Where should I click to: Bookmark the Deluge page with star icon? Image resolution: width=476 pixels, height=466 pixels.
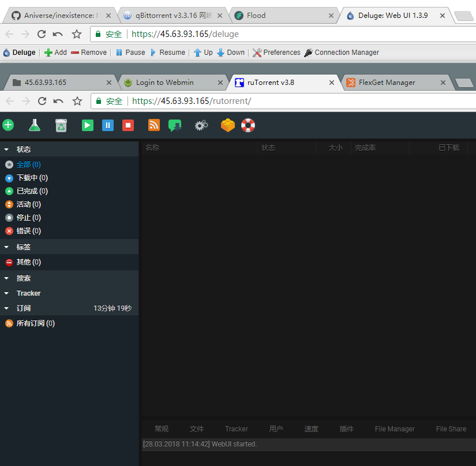[x=77, y=34]
